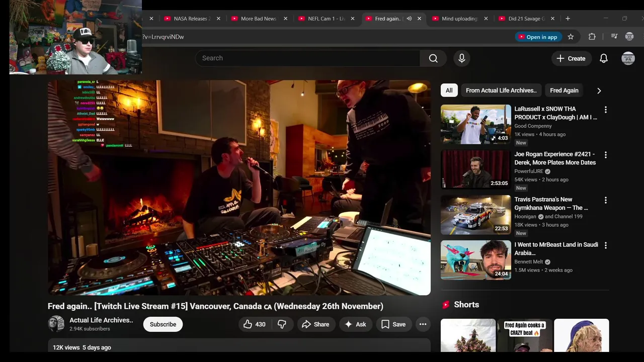644x362 pixels.
Task: Mute the Fred again tab audio
Action: click(409, 19)
